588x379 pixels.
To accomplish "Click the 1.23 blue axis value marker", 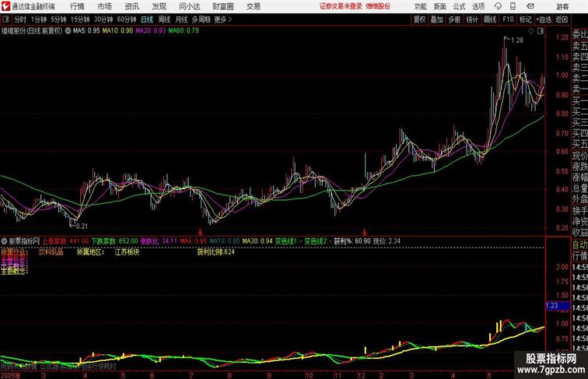I will [558, 305].
